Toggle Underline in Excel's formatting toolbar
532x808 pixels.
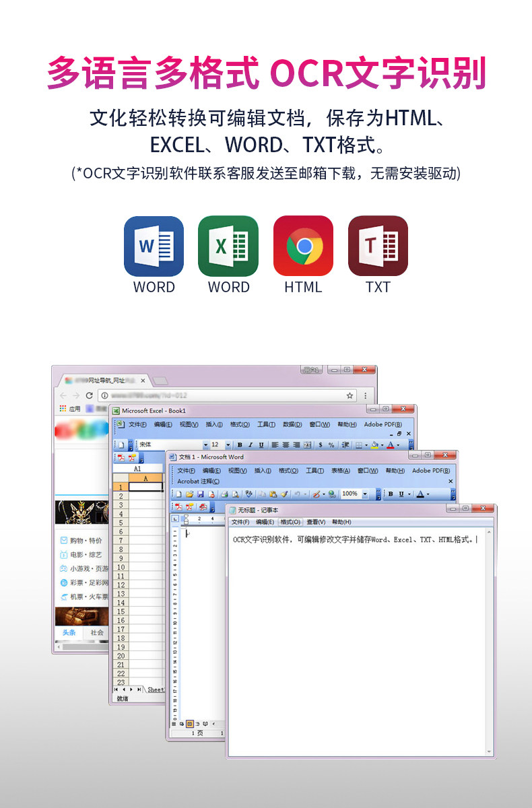point(261,445)
